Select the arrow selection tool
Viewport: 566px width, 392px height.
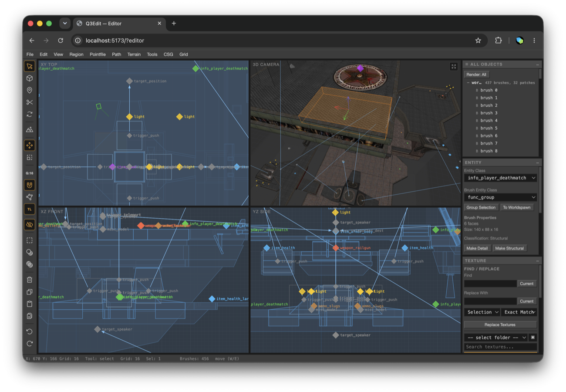pos(30,67)
